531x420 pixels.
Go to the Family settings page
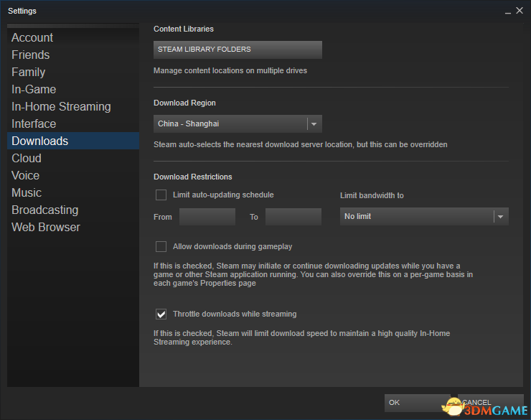[x=73, y=72]
